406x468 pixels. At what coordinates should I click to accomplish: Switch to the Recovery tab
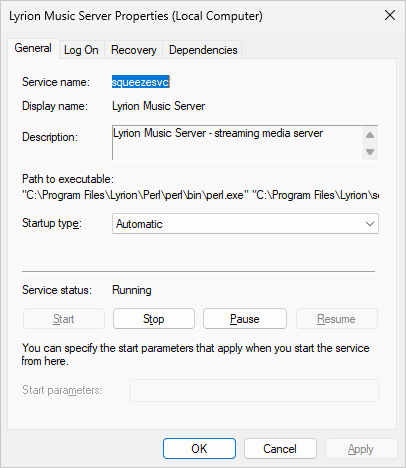coord(133,50)
